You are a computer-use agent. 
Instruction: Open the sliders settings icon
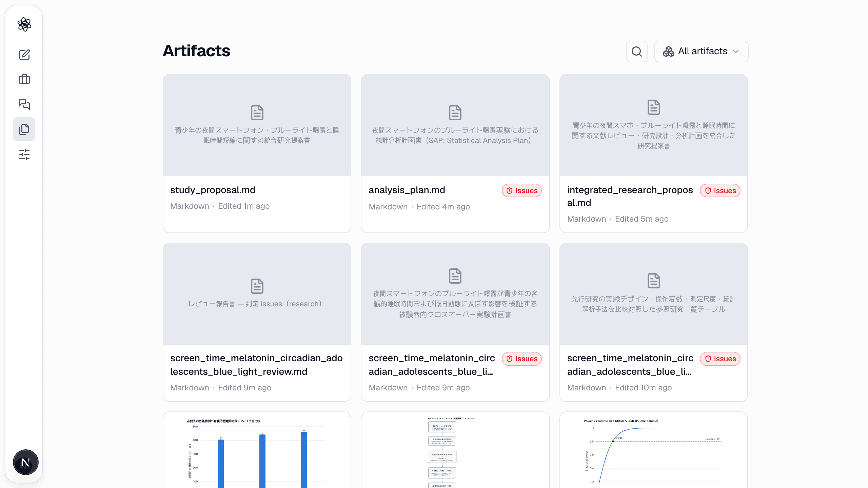click(24, 155)
